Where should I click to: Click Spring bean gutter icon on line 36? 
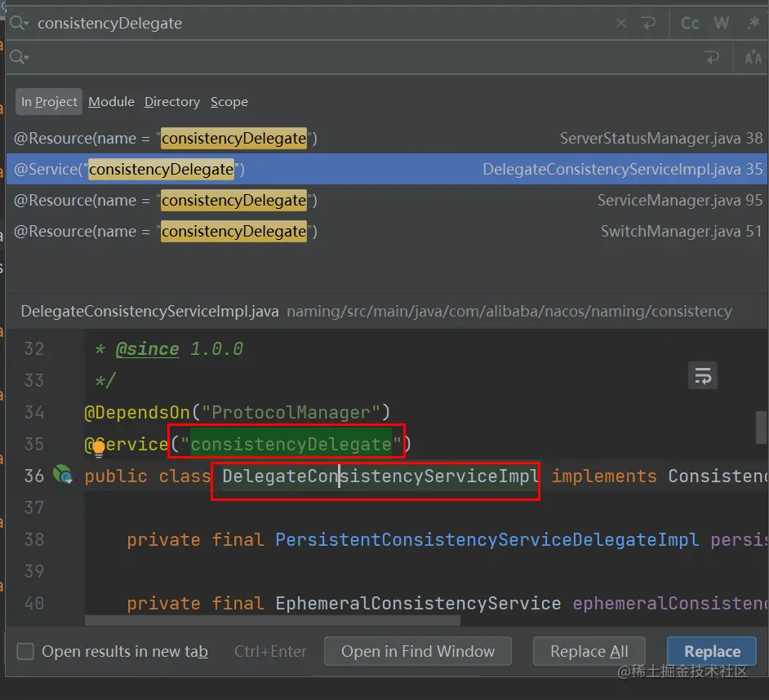[63, 474]
